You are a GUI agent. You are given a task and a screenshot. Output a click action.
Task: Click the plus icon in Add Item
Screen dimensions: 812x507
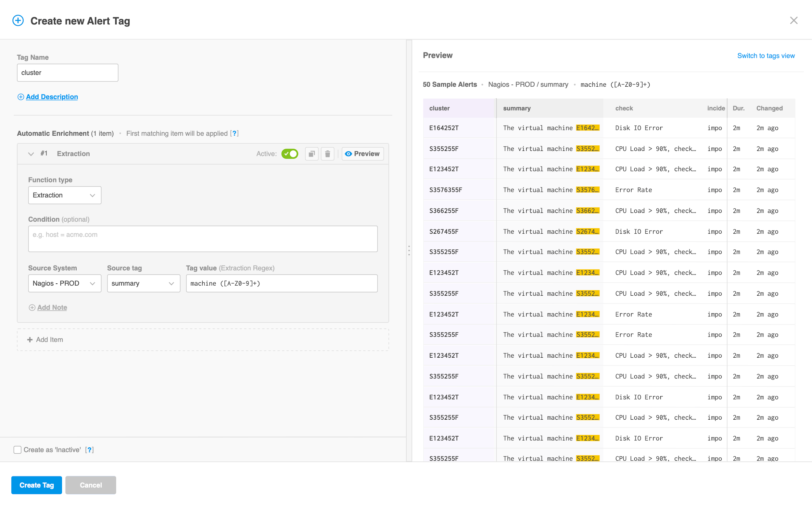[x=30, y=340]
